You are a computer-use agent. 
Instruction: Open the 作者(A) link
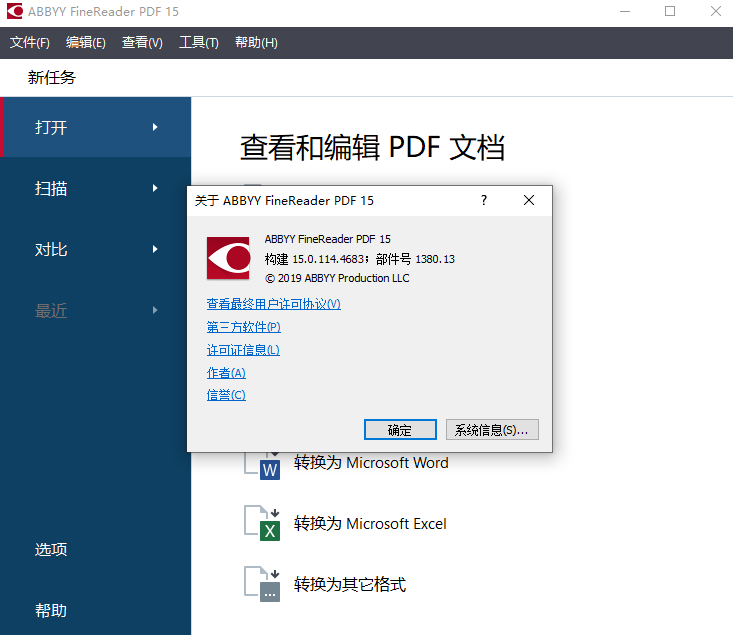click(226, 373)
